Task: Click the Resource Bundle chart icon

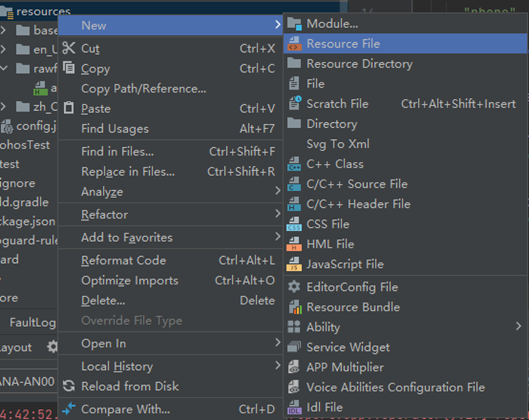Action: 295,307
